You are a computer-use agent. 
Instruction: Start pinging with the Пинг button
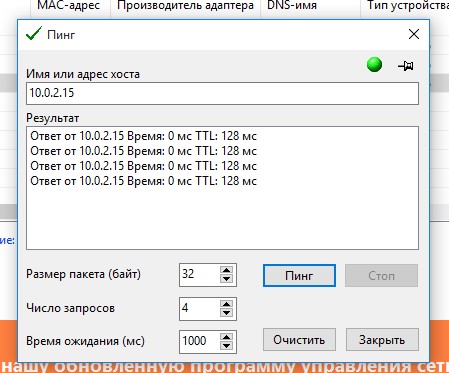[299, 276]
